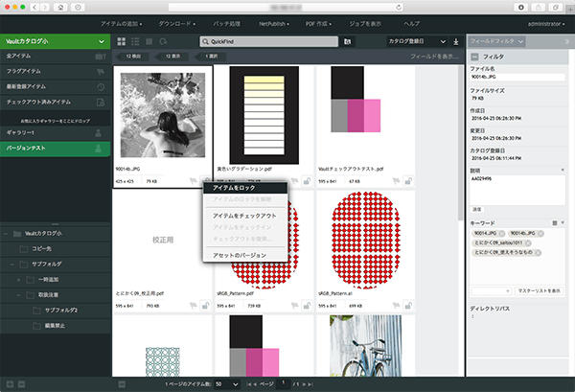Remove keyword 90014.JPG tag

tap(501, 234)
